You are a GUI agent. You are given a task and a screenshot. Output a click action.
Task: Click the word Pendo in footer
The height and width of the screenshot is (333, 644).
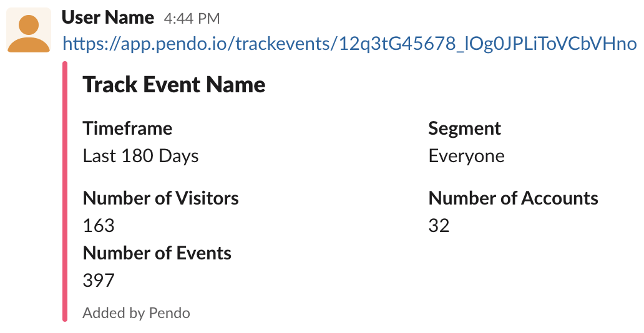pos(169,313)
